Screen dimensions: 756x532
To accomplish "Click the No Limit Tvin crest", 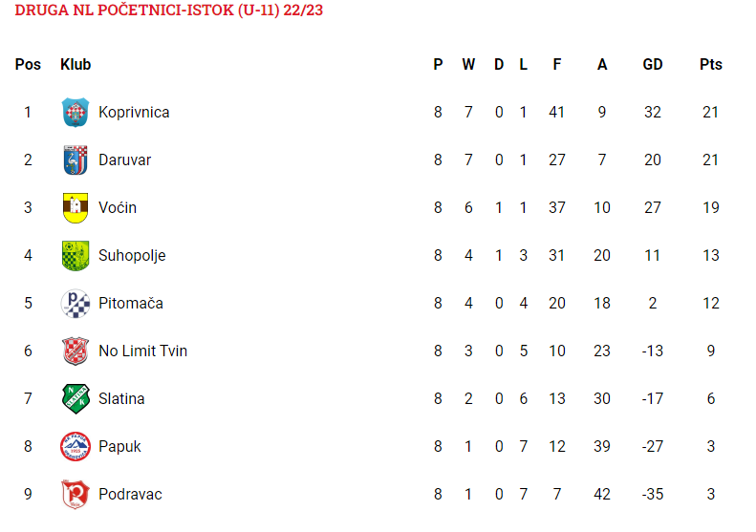I will [76, 351].
